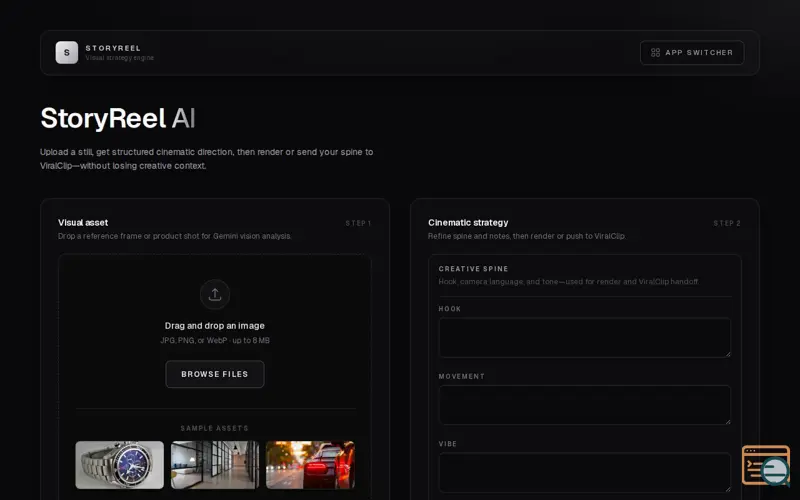Focus the Movement text field
Screen dimensions: 800x500
click(x=585, y=405)
